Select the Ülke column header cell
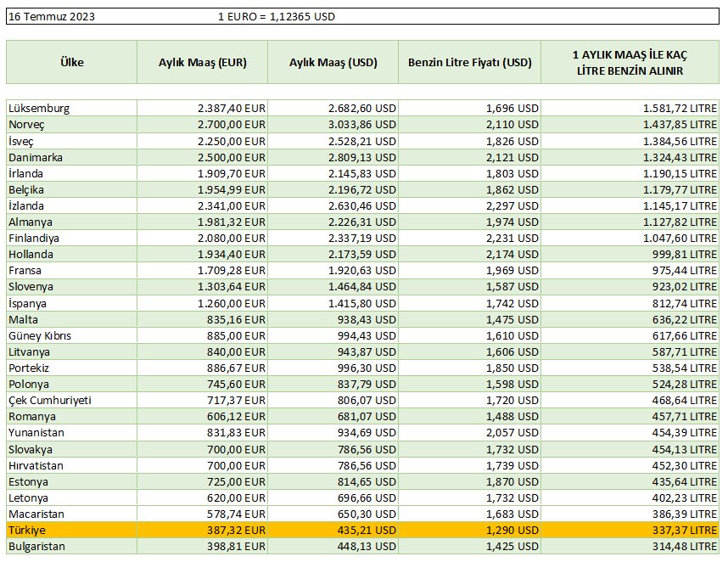The height and width of the screenshot is (562, 728). (x=71, y=62)
